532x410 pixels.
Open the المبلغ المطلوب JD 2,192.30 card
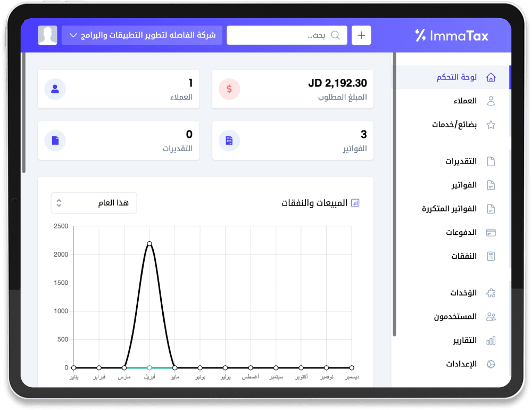coord(293,89)
